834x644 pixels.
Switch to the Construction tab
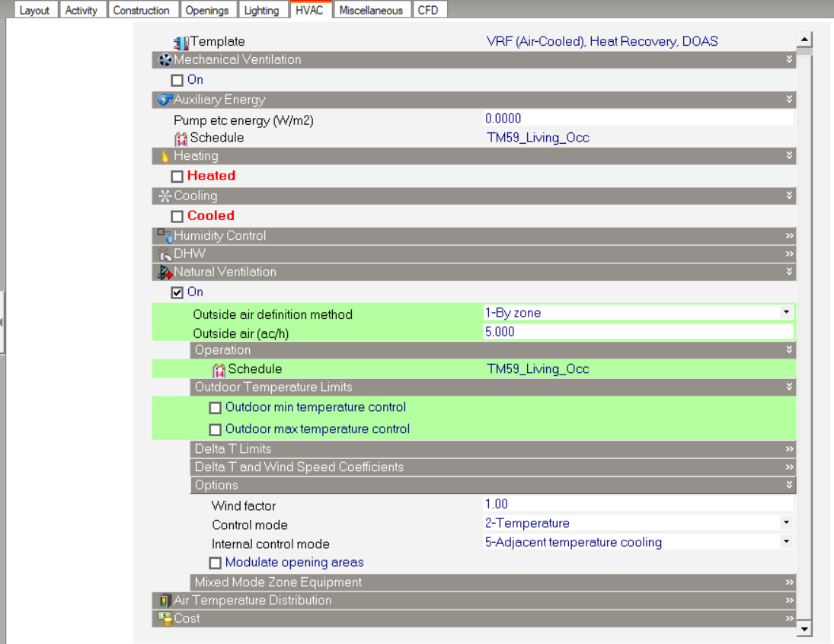pyautogui.click(x=141, y=10)
